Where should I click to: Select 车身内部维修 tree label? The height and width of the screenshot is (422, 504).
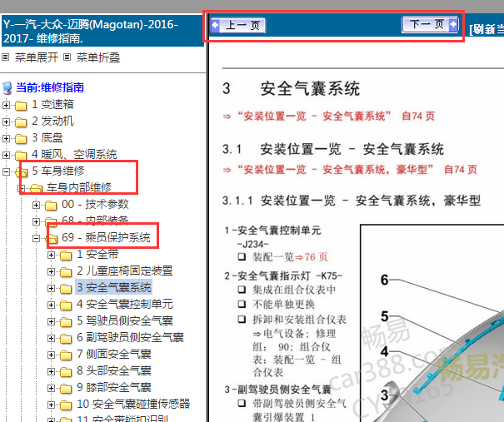tap(79, 187)
